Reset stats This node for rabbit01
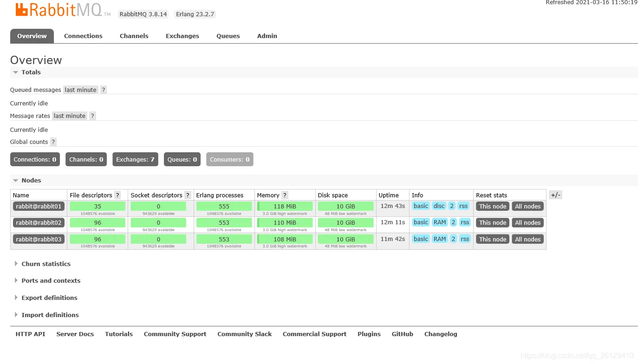Screen dimensions: 638x364 click(493, 206)
